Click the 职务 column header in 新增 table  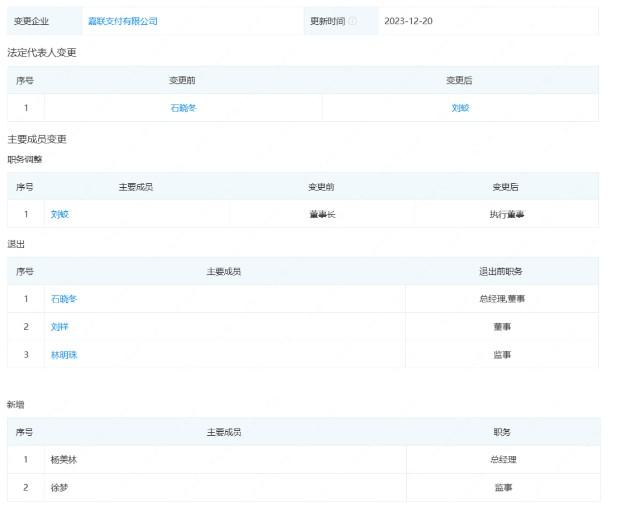coord(502,432)
